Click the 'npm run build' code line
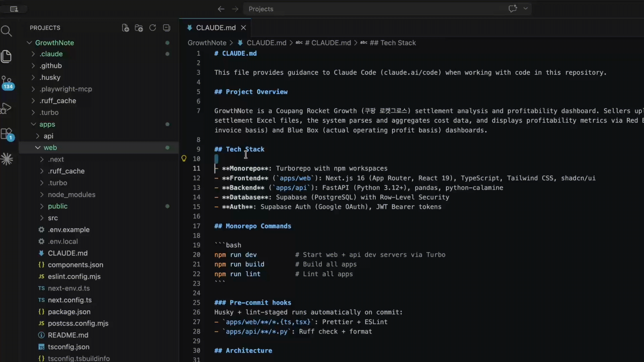Image resolution: width=644 pixels, height=362 pixels. tap(239, 264)
